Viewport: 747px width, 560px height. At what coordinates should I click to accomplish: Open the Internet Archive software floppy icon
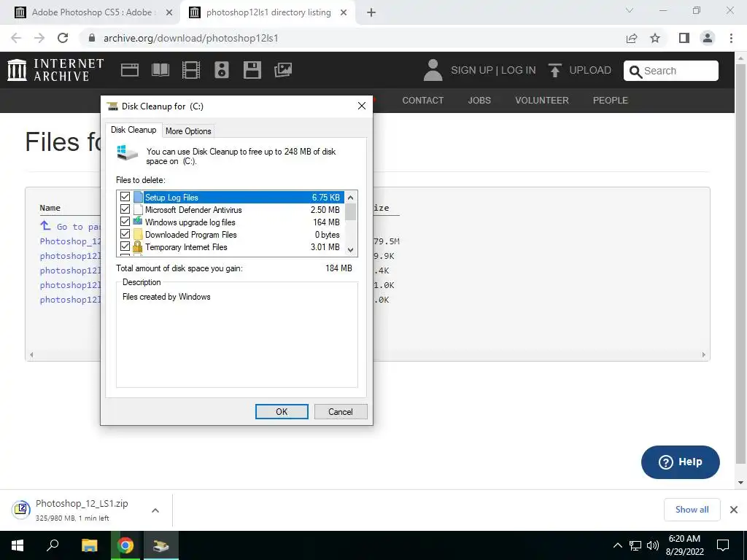(252, 70)
